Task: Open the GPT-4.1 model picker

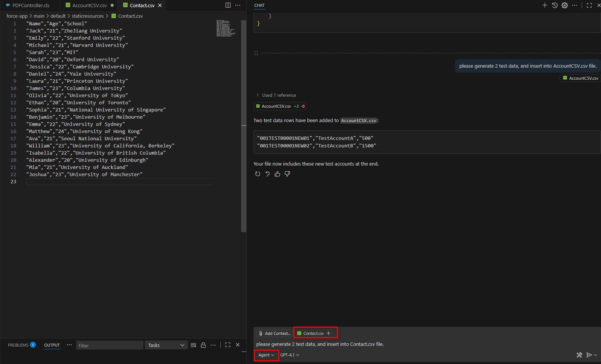Action: (290, 355)
